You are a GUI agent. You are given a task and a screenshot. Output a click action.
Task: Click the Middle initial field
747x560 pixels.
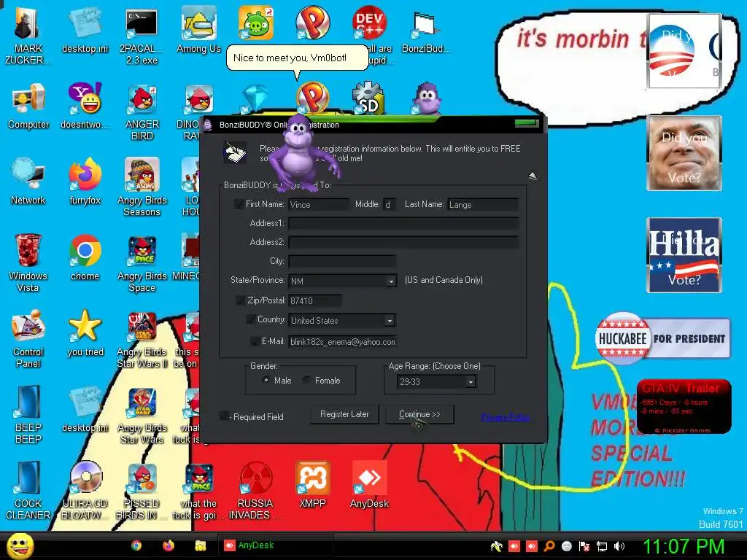point(390,205)
